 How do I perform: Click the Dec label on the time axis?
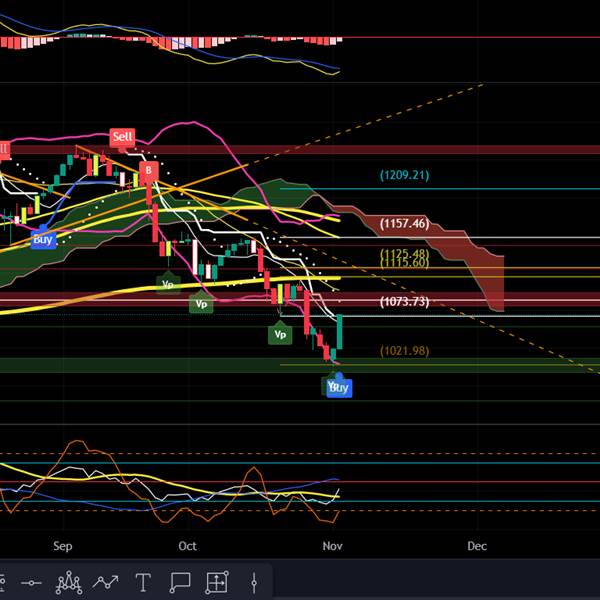click(477, 546)
